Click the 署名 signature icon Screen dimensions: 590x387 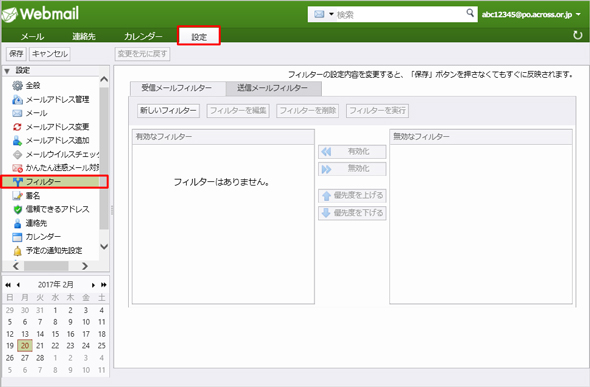coord(17,196)
